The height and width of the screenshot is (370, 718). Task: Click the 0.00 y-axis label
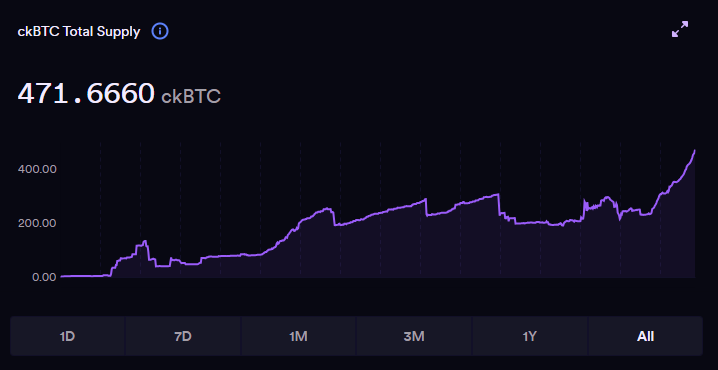tap(44, 277)
